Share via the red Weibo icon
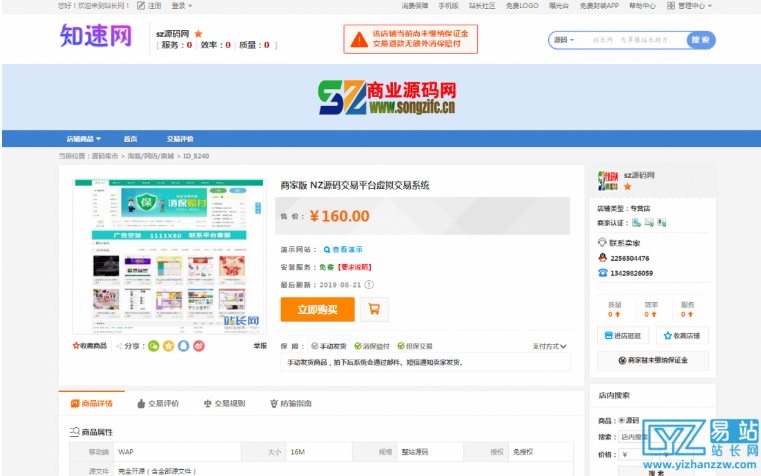The image size is (761, 476). coord(199,346)
